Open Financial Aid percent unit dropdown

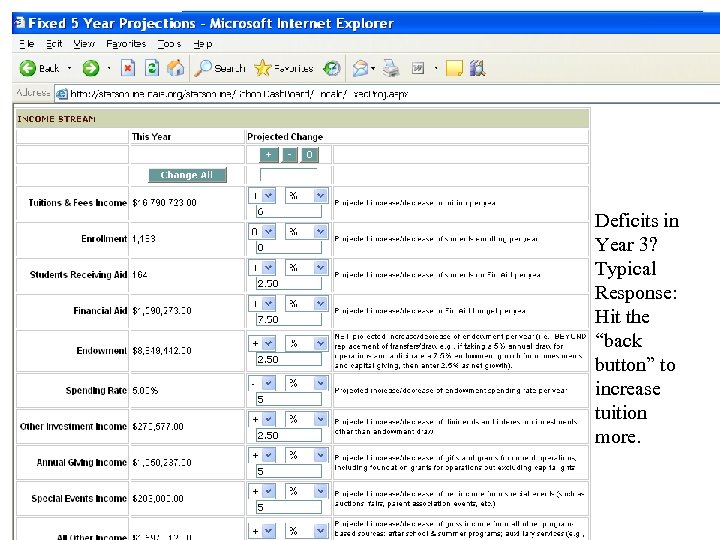(306, 304)
